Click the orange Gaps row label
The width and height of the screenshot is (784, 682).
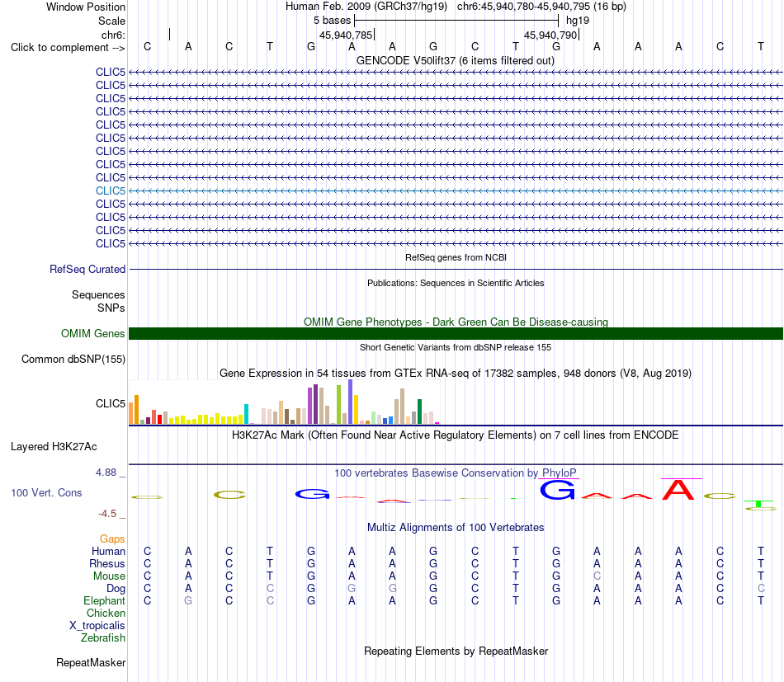[x=112, y=539]
